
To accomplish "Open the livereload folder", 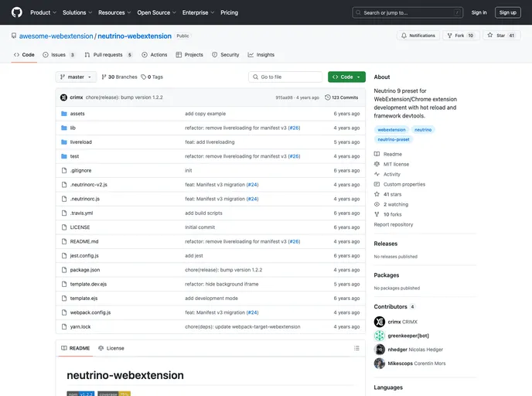I will [80, 142].
